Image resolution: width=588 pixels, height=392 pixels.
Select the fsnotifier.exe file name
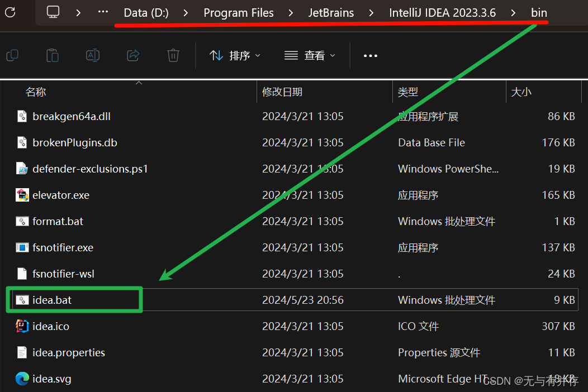tap(63, 247)
